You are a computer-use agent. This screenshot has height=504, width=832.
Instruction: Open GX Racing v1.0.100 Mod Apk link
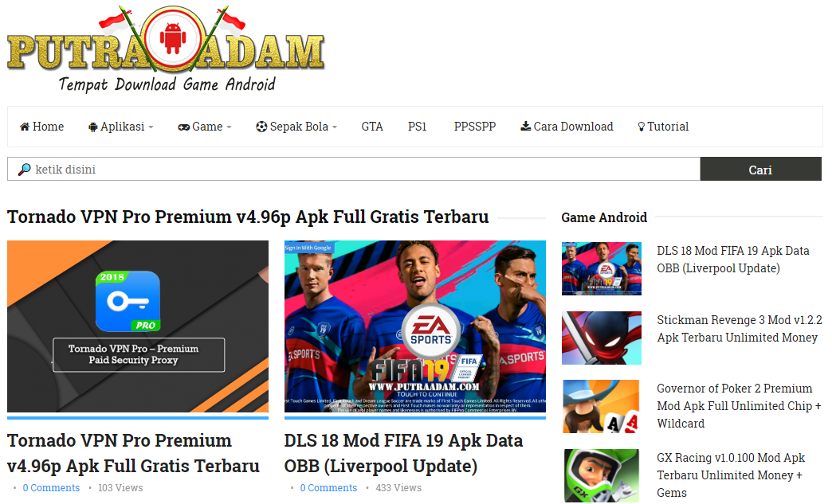coord(731,475)
